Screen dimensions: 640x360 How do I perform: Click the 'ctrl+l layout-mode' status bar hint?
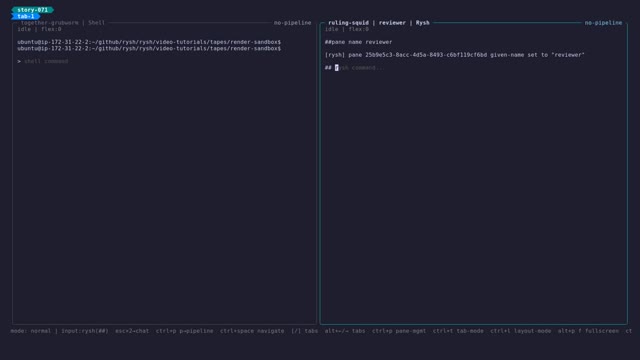[521, 331]
